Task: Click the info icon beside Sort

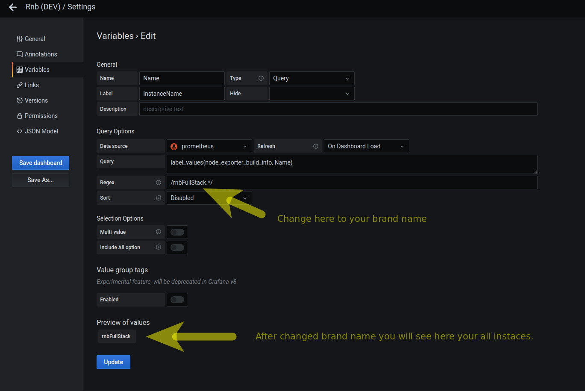Action: coord(159,198)
